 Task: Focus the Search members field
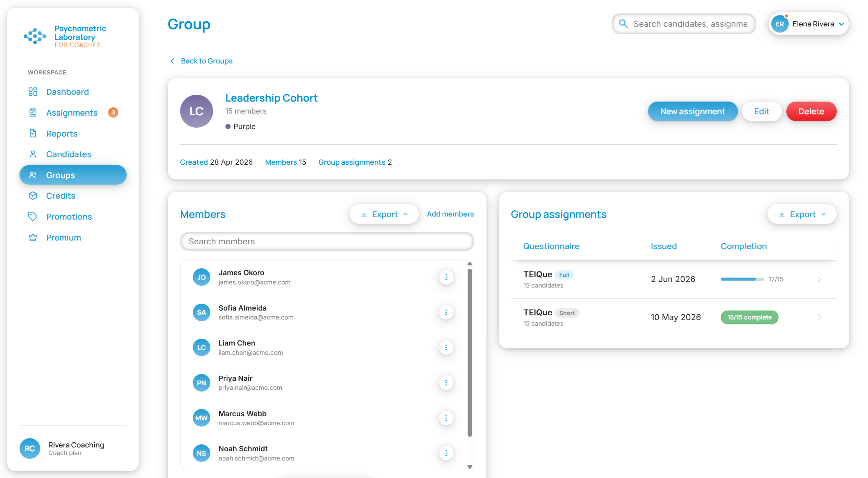(x=327, y=241)
